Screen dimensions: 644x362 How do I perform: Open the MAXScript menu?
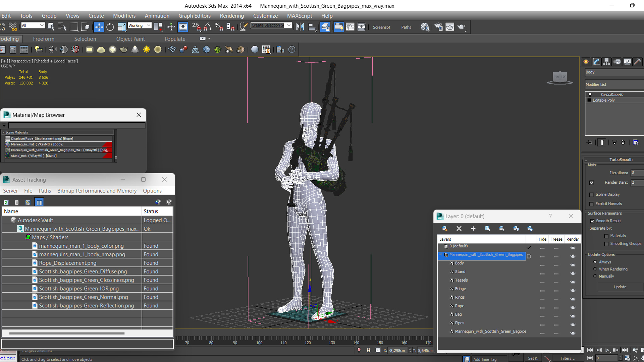click(300, 16)
